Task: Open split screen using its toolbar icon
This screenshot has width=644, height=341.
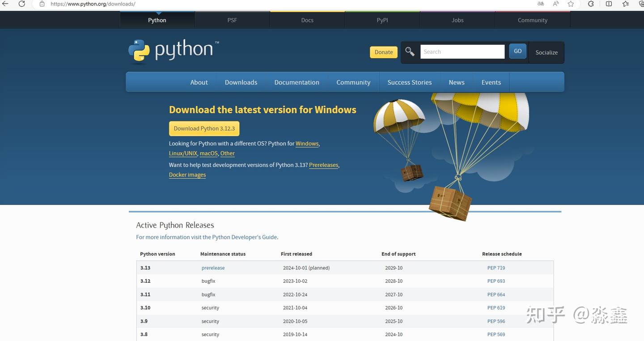Action: 609,4
